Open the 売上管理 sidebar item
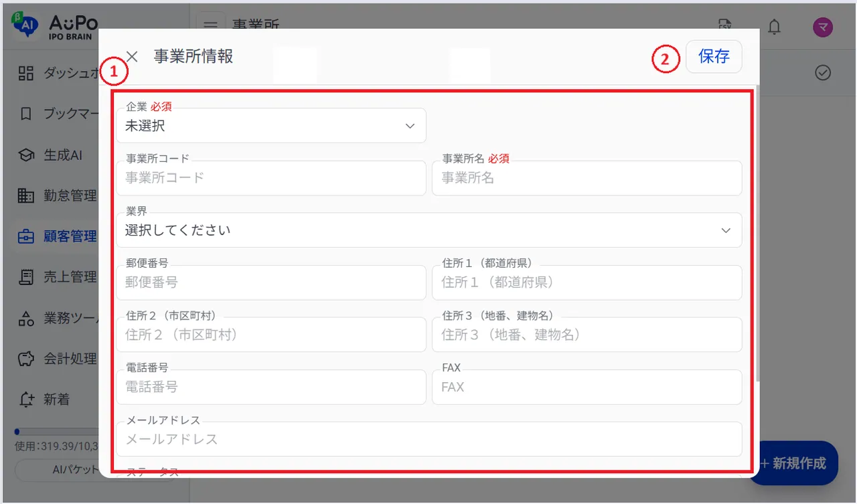Viewport: 857px width, 504px height. tap(56, 277)
